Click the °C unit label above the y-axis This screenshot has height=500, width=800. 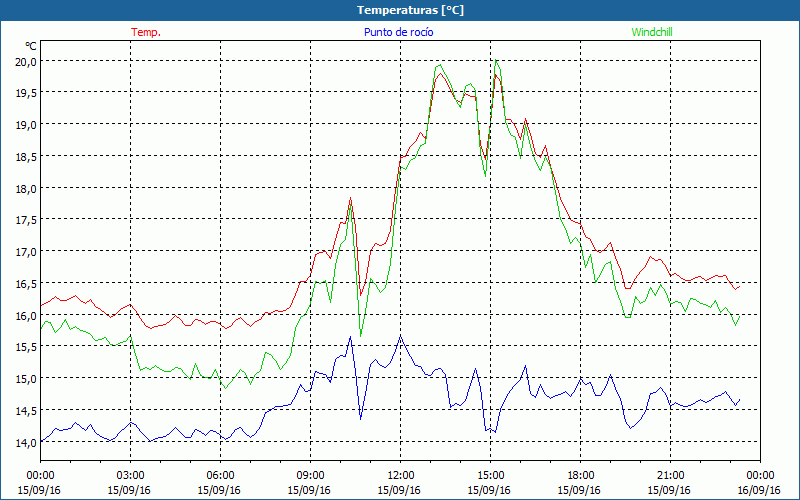tap(31, 46)
